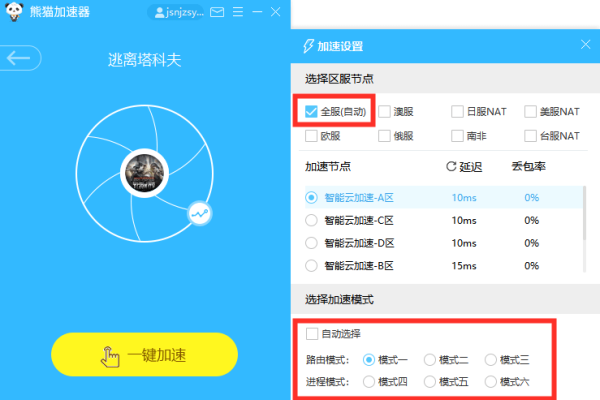Click the panda logo icon
This screenshot has height=400, width=600.
coord(14,11)
